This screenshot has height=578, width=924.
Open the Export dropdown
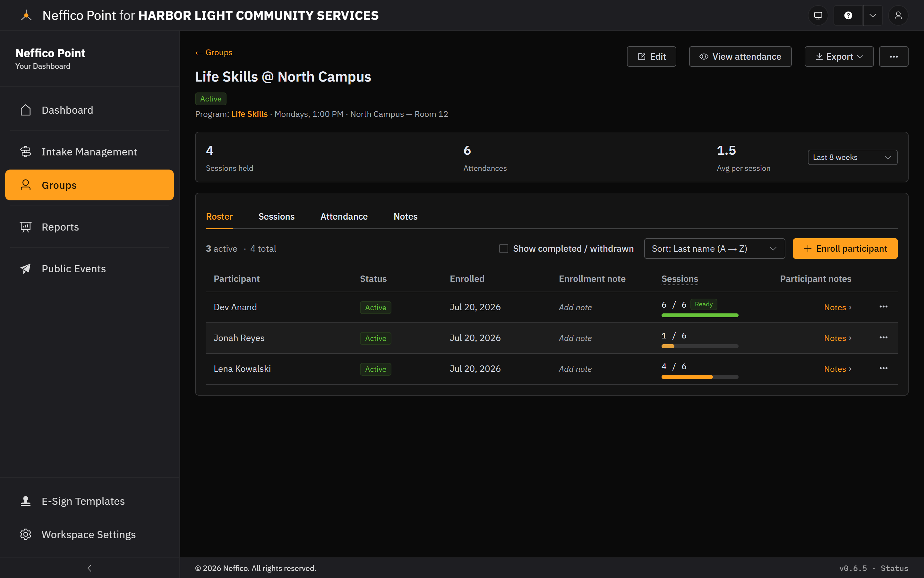(839, 57)
